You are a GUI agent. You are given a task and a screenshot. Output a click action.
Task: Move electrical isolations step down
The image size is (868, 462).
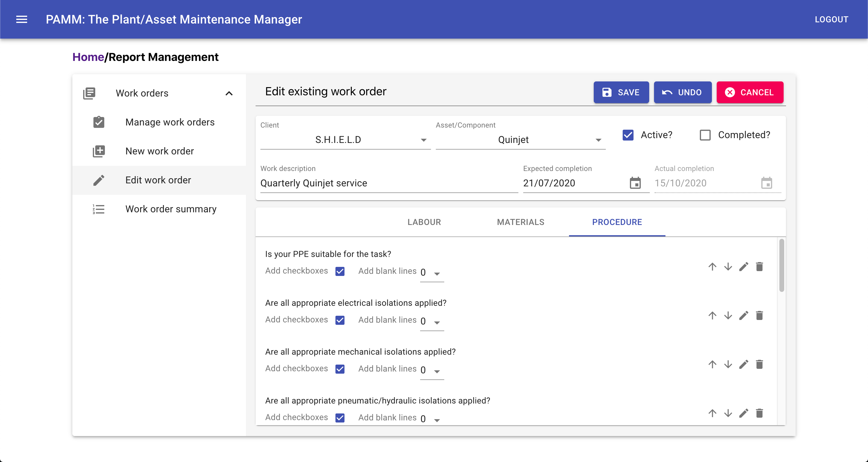pos(728,316)
